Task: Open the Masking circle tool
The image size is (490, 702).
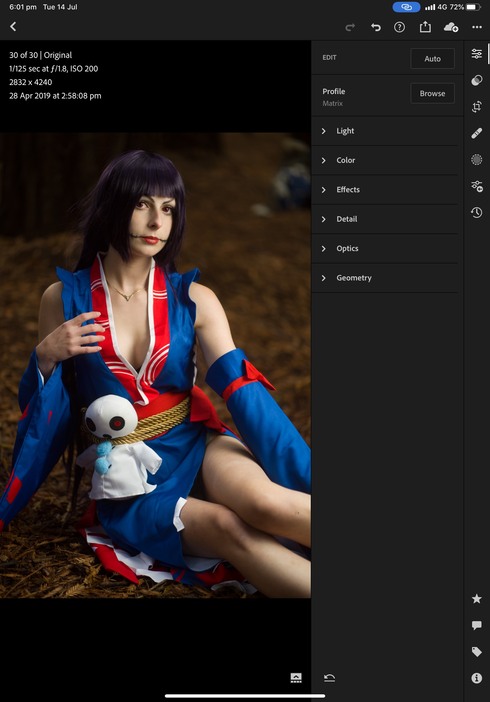Action: coord(477,159)
